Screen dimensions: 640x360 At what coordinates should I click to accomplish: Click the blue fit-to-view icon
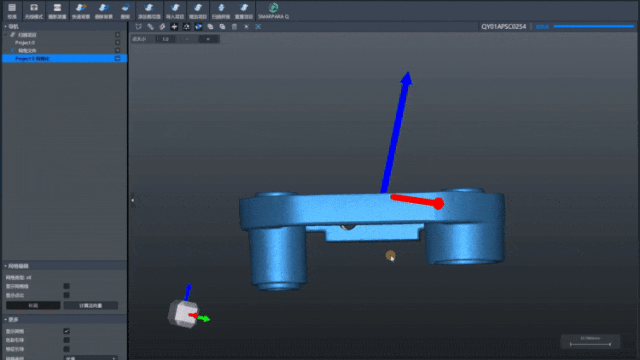point(258,27)
